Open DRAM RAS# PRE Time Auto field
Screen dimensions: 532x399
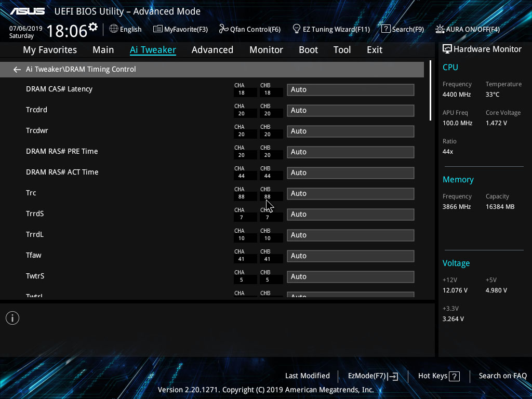[351, 152]
